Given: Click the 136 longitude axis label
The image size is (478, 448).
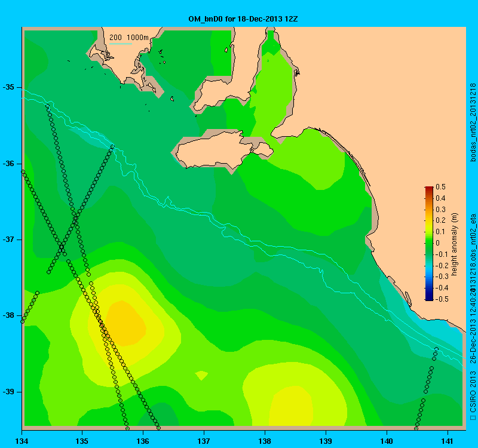Looking at the screenshot, I should tap(143, 441).
